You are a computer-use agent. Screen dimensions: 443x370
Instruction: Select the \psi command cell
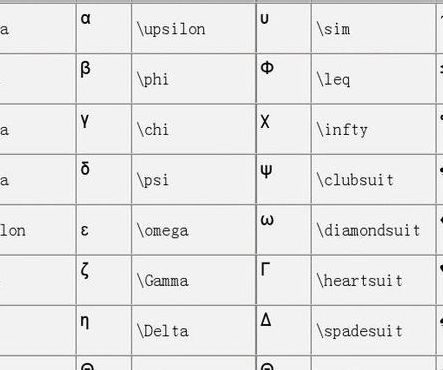click(194, 179)
